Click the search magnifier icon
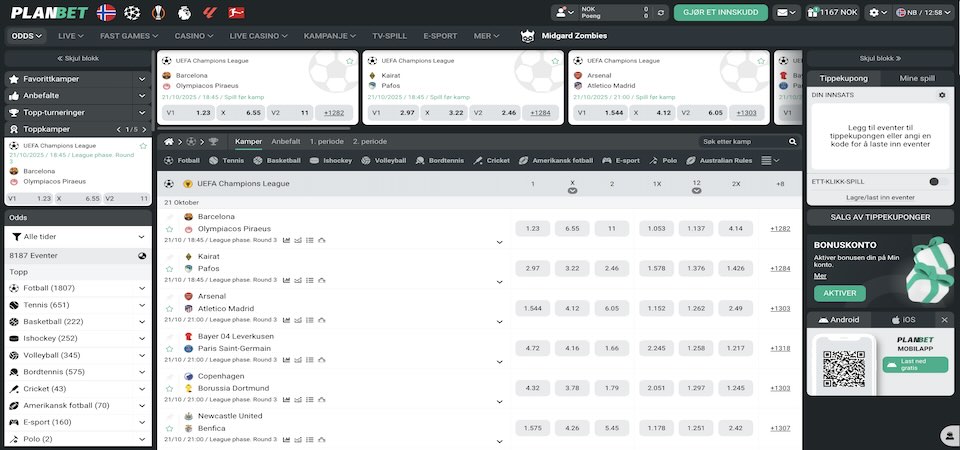960x450 pixels. [792, 142]
